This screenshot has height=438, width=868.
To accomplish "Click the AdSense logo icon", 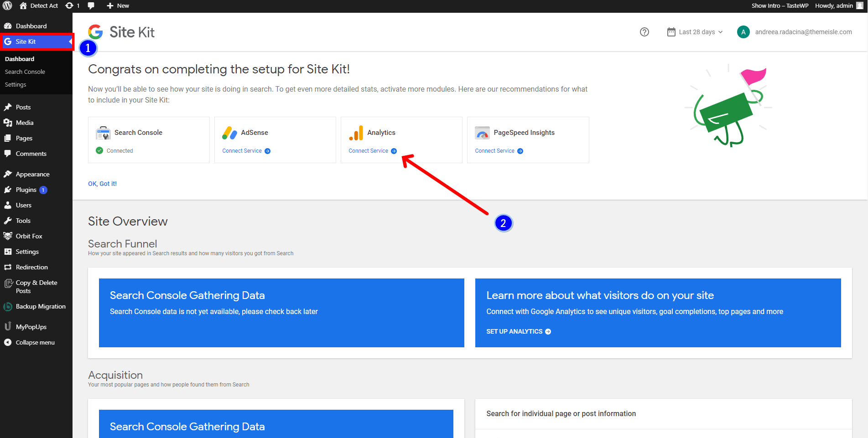I will tap(229, 133).
